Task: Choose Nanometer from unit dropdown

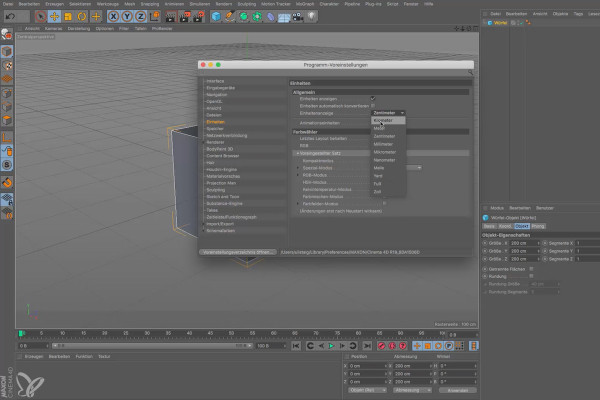Action: [x=388, y=160]
